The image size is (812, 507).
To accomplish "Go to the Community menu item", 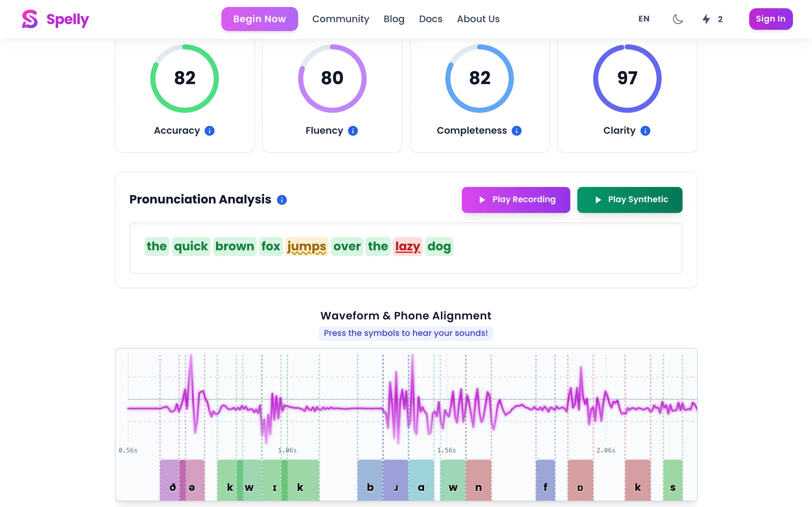I will click(340, 19).
